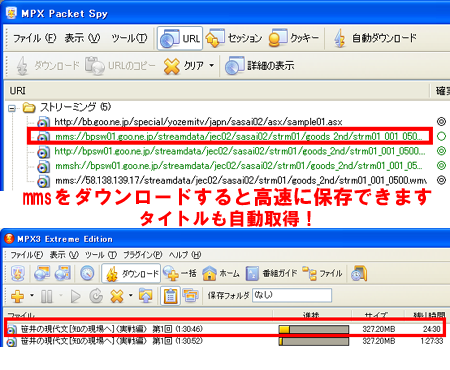Toggle the clipboard monitor button
Screen dimensions: 450x370
tap(171, 296)
